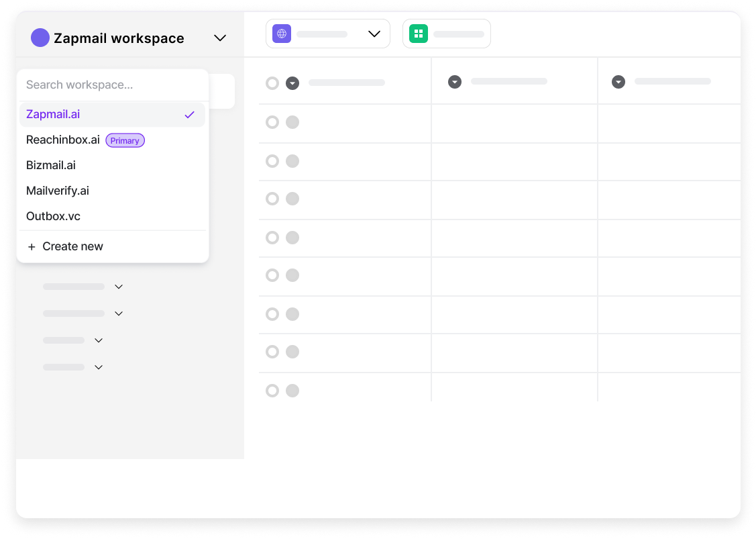Switch to the Mailverify.ai workspace
This screenshot has width=756, height=539.
coord(112,191)
